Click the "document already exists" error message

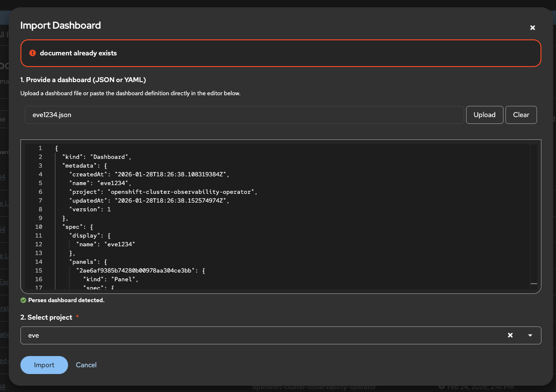pos(78,53)
